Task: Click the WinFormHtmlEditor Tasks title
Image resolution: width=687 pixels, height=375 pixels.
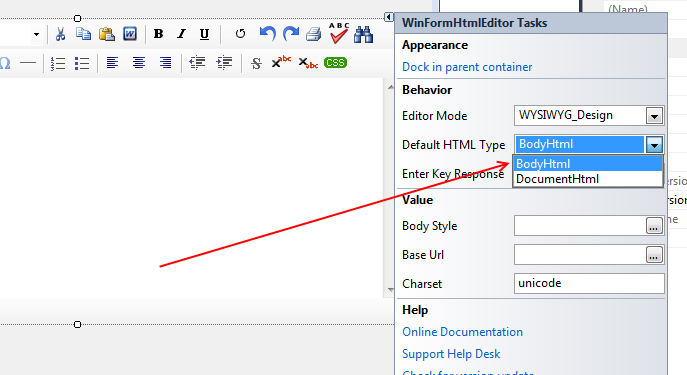Action: [475, 23]
